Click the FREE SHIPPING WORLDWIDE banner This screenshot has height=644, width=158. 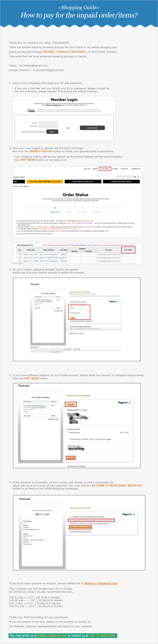45,181
